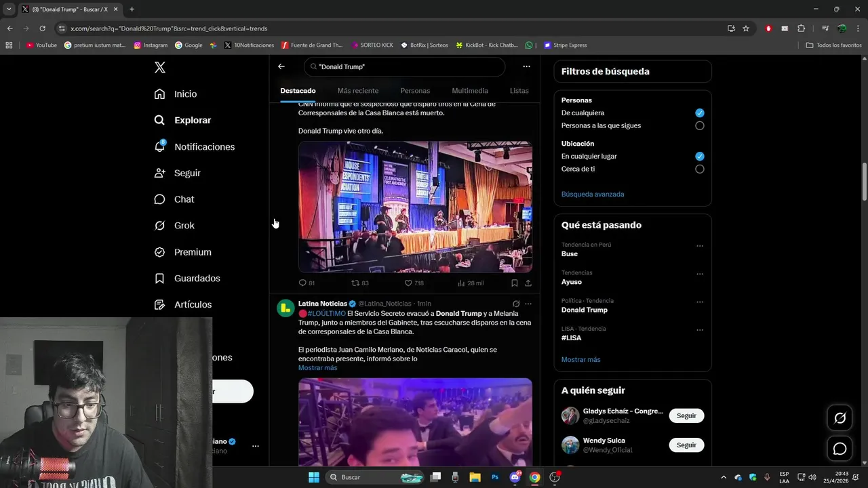Select the De cualquiera radio option
The height and width of the screenshot is (488, 868).
700,113
